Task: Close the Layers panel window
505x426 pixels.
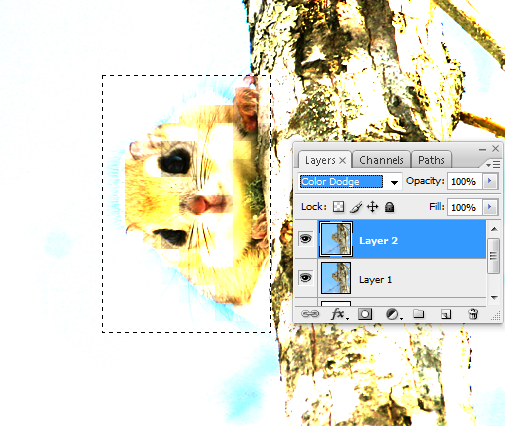Action: pos(496,149)
